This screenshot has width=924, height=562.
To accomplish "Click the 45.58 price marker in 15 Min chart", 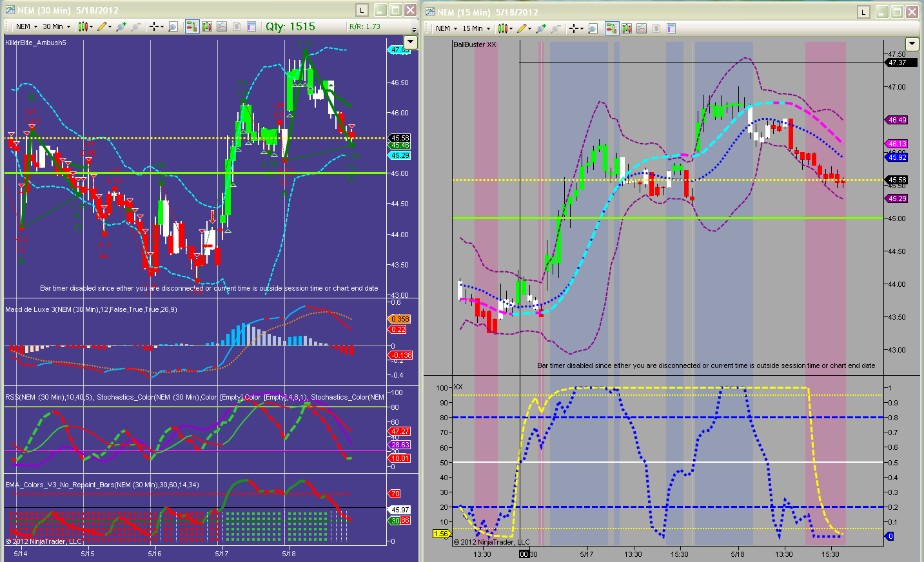I will 897,180.
